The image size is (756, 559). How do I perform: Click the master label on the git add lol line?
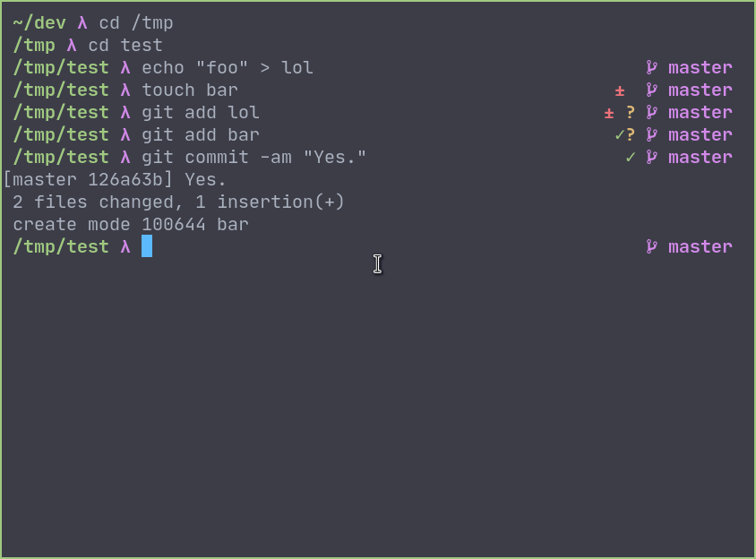[700, 113]
